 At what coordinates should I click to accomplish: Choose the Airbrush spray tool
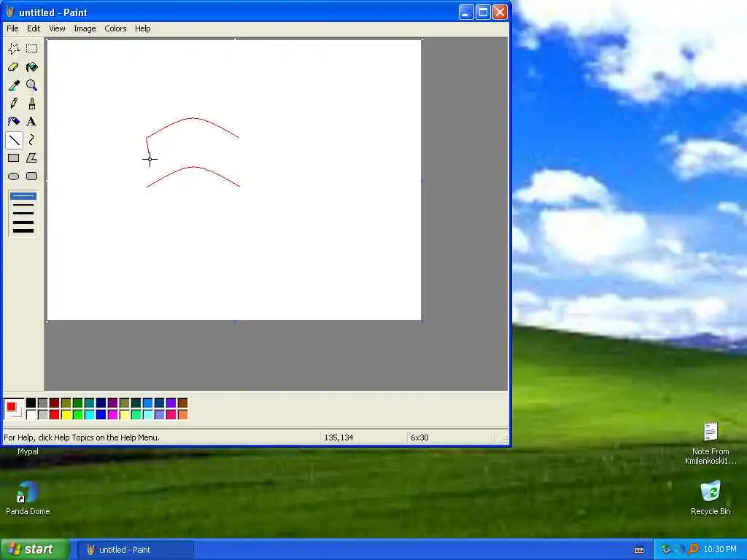coord(14,122)
